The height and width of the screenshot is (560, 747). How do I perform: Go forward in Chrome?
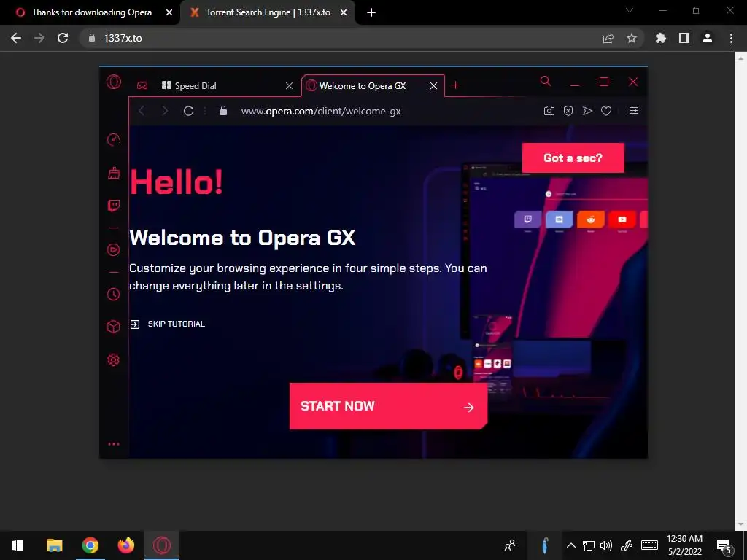[39, 38]
